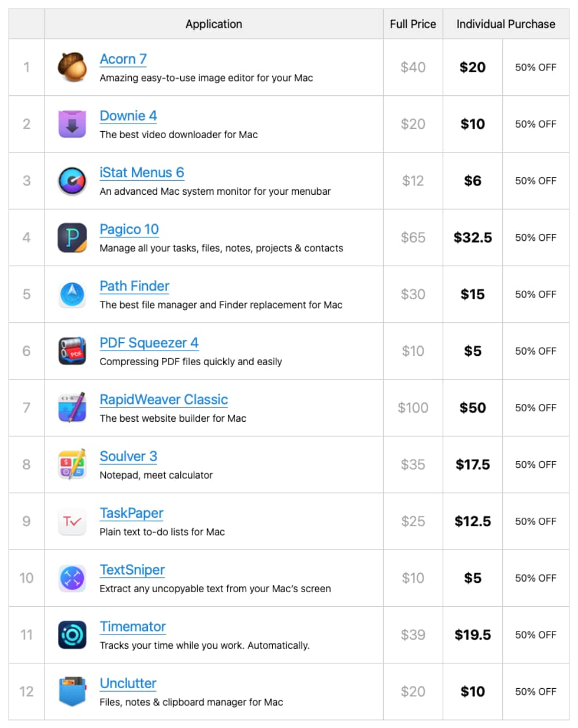The width and height of the screenshot is (578, 728).
Task: Open the Downie 4 product link
Action: click(128, 116)
